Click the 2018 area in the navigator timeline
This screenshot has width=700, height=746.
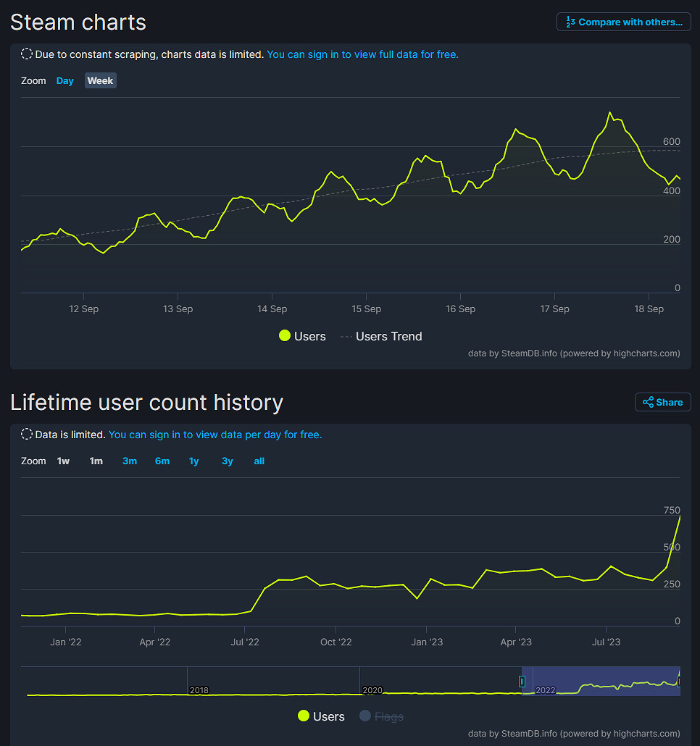(x=199, y=688)
